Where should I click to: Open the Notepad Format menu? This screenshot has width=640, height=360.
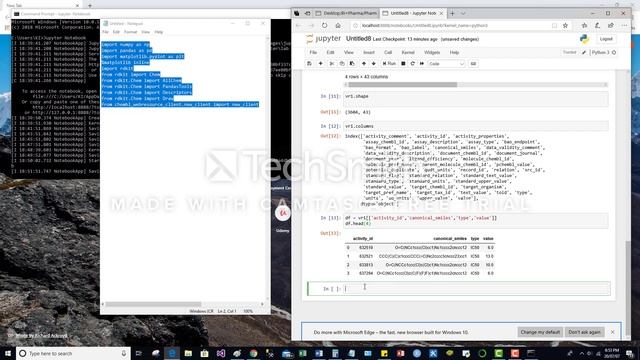[x=131, y=32]
